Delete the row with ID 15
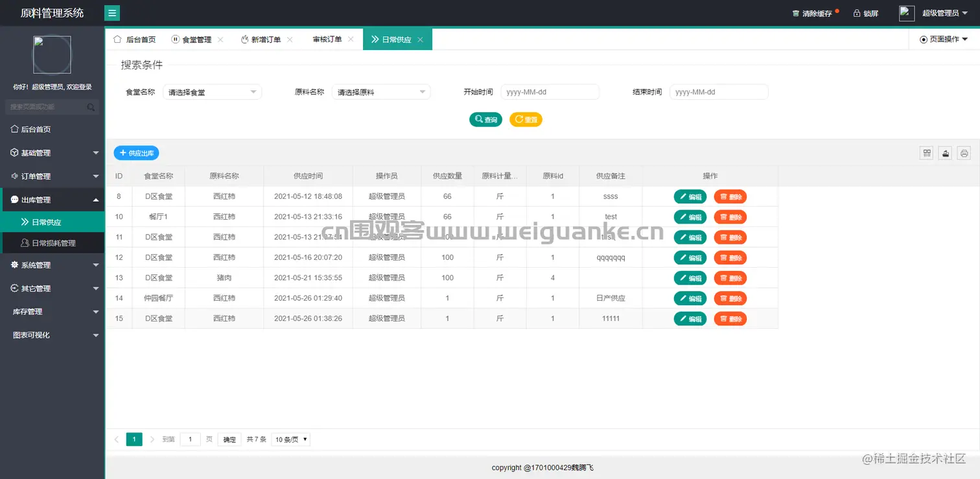The height and width of the screenshot is (479, 980). pyautogui.click(x=730, y=319)
